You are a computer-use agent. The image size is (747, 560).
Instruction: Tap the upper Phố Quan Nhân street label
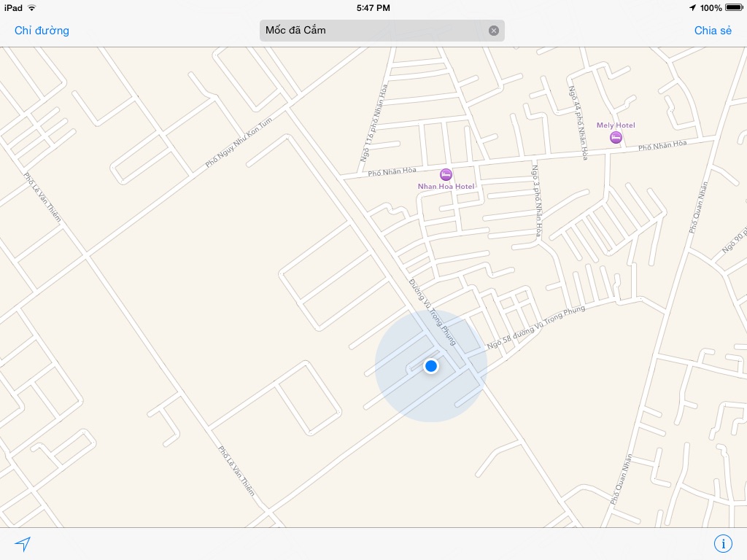698,207
